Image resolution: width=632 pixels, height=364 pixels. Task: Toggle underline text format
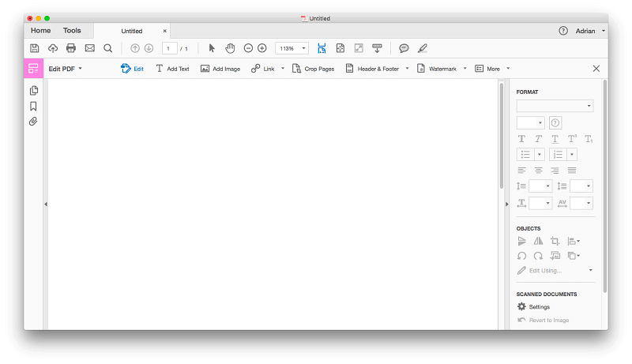point(555,139)
